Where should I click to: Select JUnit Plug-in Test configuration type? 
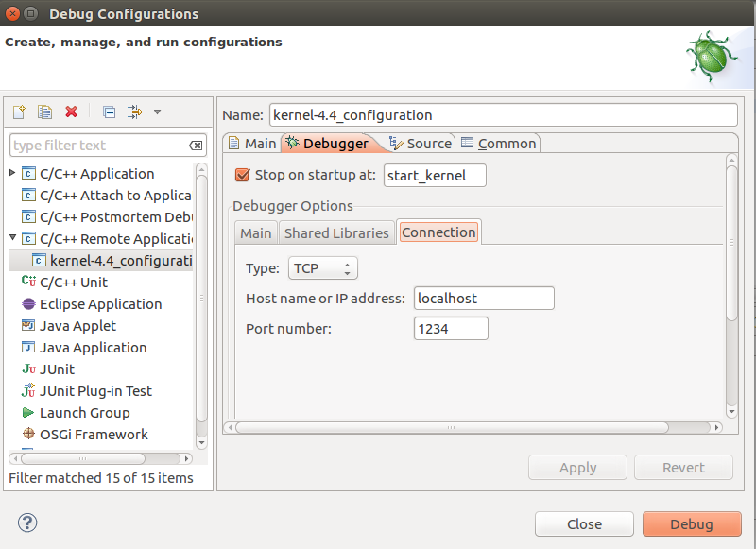click(96, 391)
